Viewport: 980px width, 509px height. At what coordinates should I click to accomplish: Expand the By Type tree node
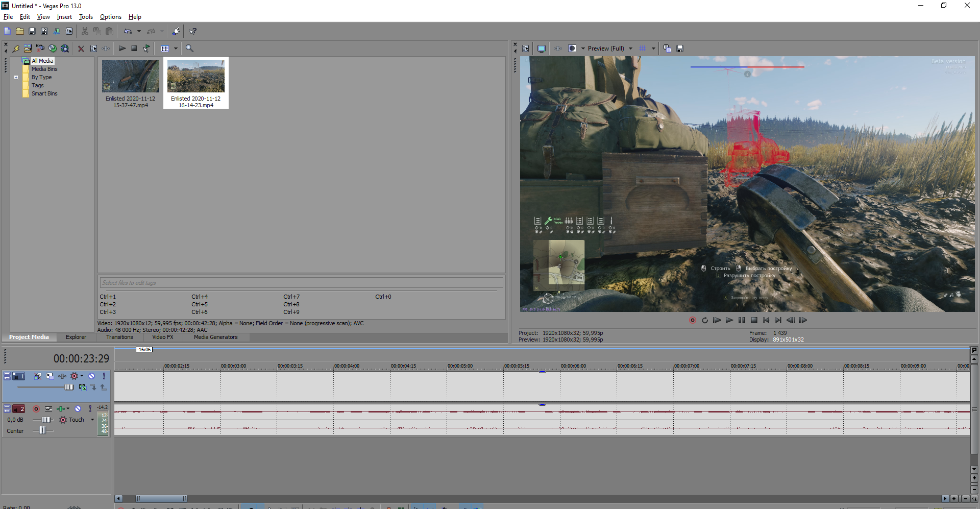(x=16, y=78)
